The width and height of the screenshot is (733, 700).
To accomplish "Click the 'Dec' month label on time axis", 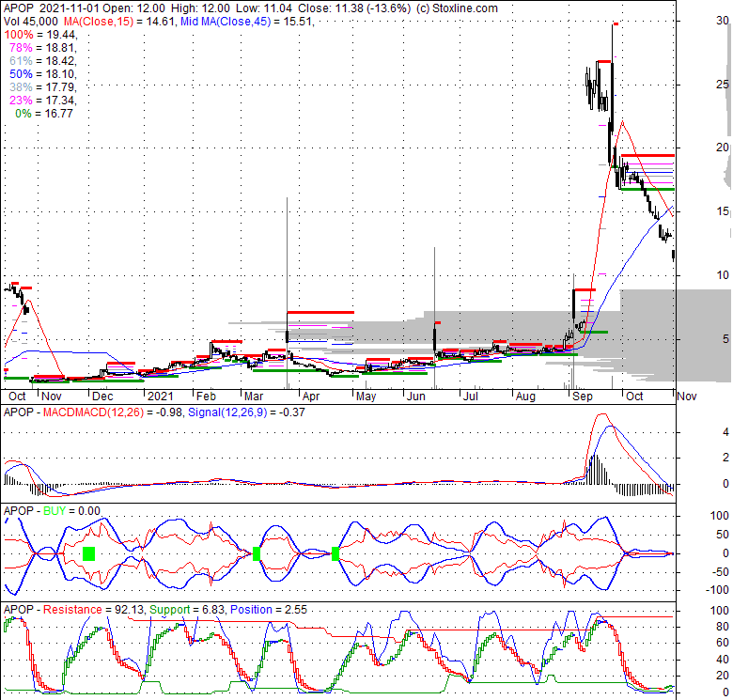I will click(x=102, y=397).
